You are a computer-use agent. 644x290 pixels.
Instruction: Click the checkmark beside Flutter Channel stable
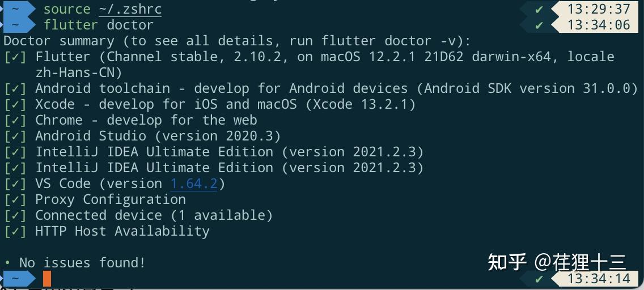pyautogui.click(x=15, y=57)
